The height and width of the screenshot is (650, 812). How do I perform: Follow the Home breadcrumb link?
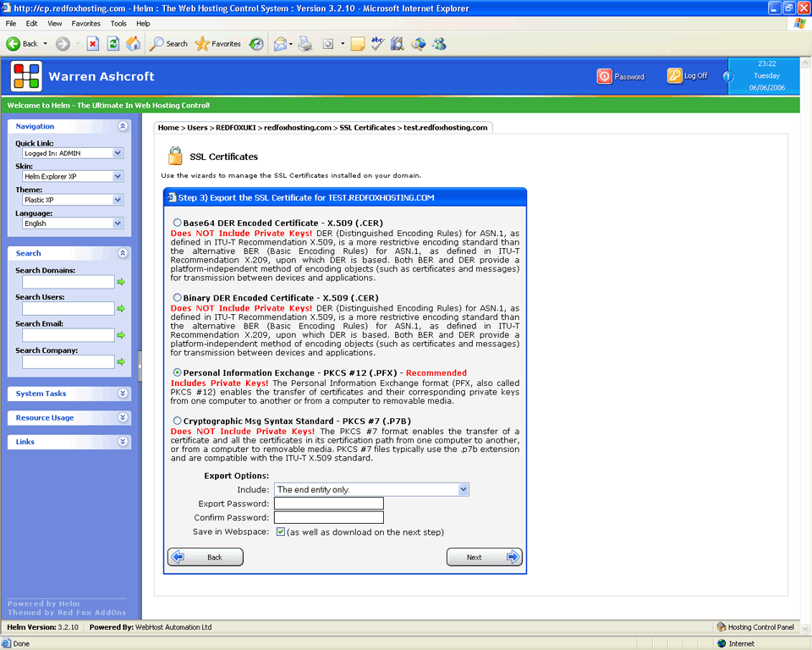[x=168, y=128]
